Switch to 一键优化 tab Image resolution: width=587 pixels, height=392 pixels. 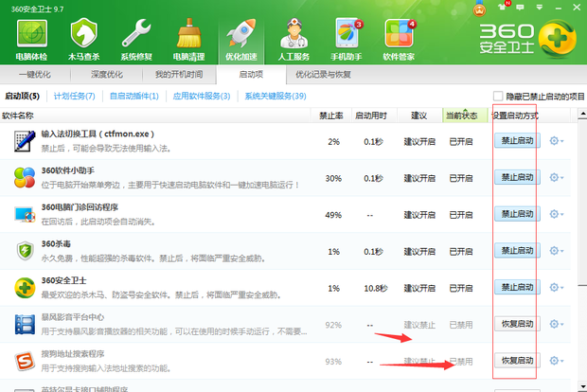35,75
